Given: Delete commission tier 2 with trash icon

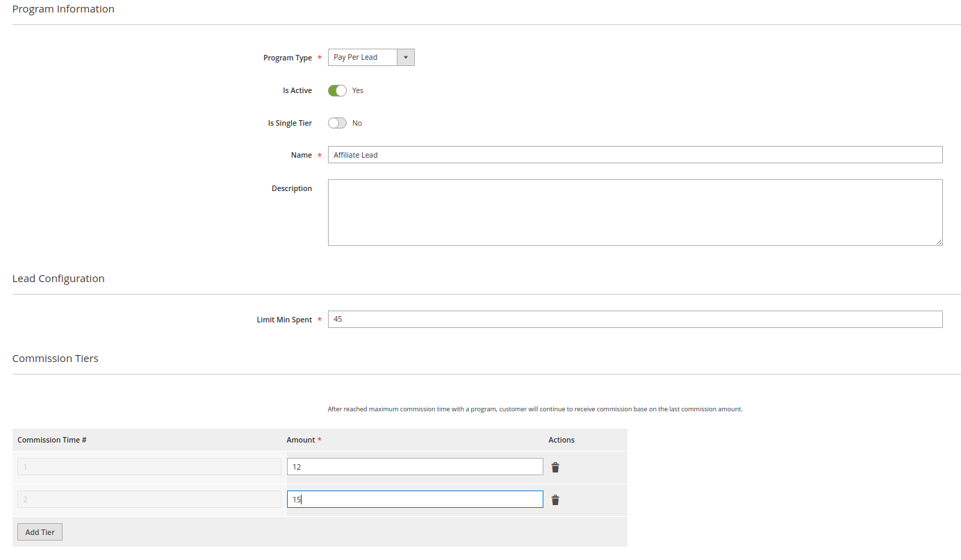Looking at the screenshot, I should [x=555, y=500].
